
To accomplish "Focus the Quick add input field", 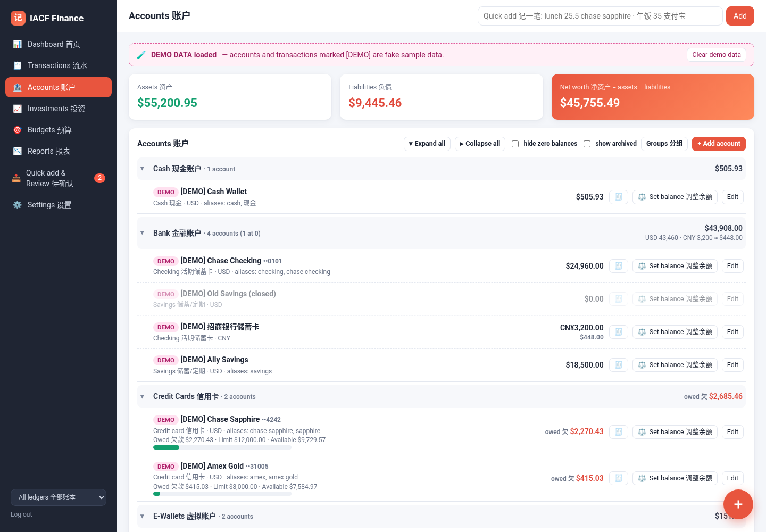I will (x=600, y=16).
